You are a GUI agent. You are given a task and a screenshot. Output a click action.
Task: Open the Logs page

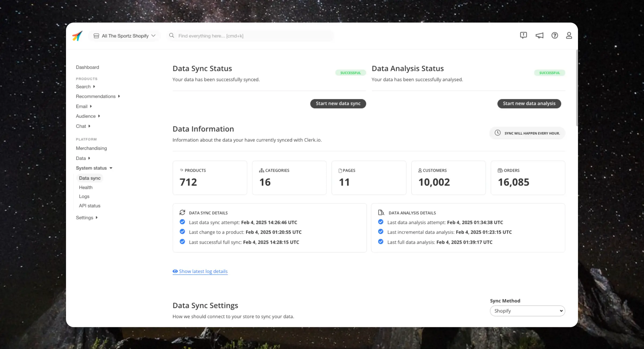(84, 197)
